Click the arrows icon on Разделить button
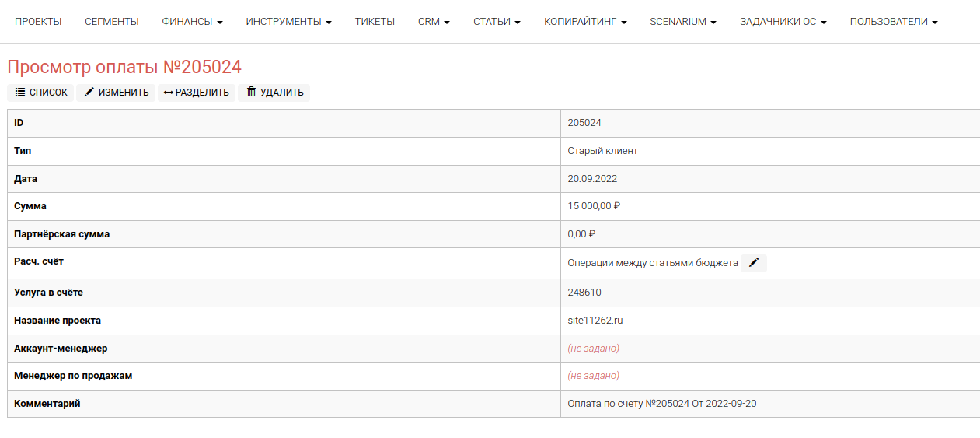This screenshot has width=980, height=438. pos(169,93)
